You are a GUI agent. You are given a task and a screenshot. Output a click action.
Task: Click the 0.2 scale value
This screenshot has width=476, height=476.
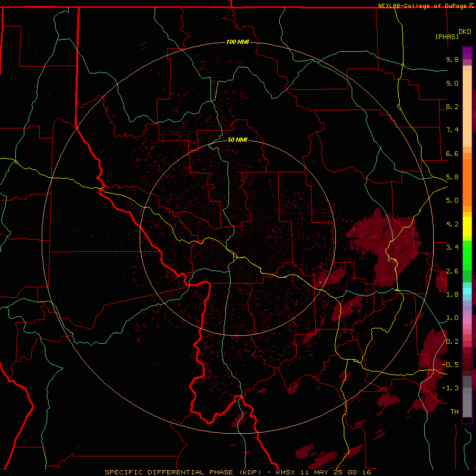[x=452, y=342]
